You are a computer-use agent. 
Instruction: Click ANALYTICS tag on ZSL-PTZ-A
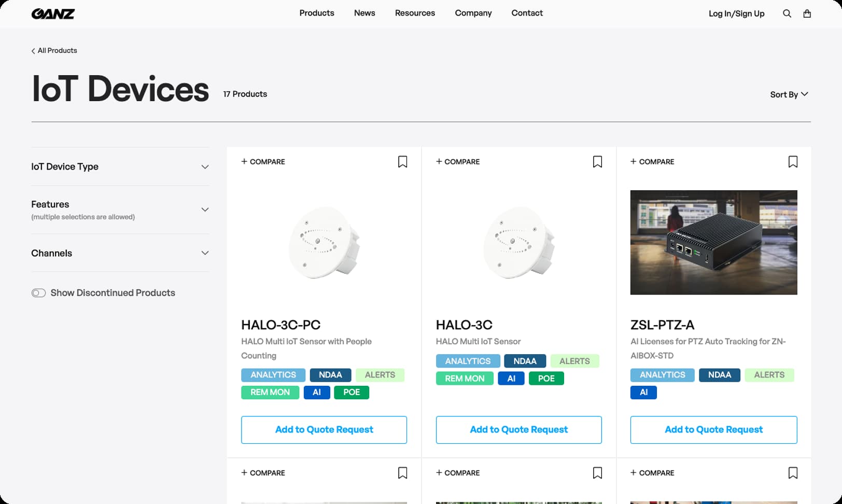pos(662,375)
